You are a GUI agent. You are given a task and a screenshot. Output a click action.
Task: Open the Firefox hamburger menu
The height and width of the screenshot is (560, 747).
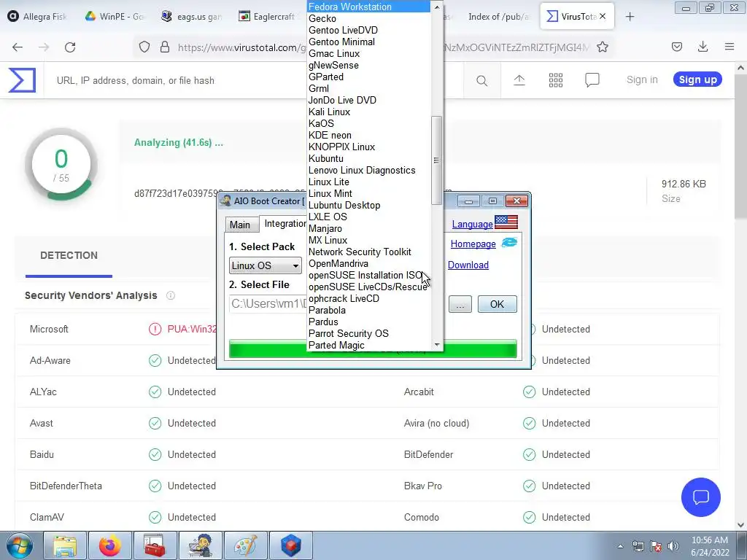click(729, 47)
